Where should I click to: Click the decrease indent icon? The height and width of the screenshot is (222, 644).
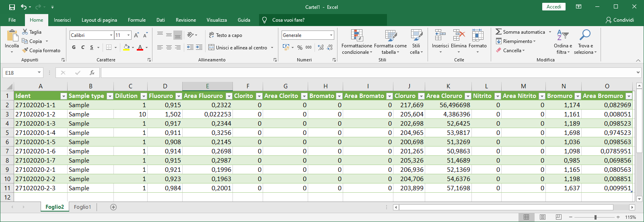tap(190, 47)
